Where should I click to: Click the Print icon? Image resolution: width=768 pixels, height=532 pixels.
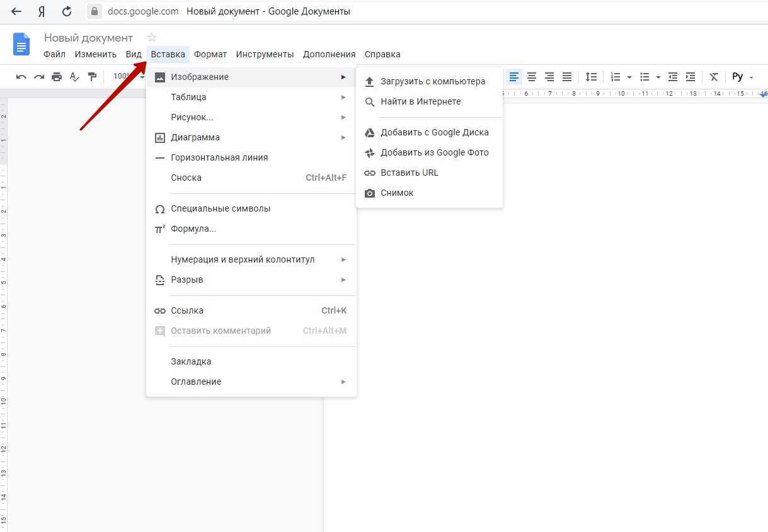point(57,77)
